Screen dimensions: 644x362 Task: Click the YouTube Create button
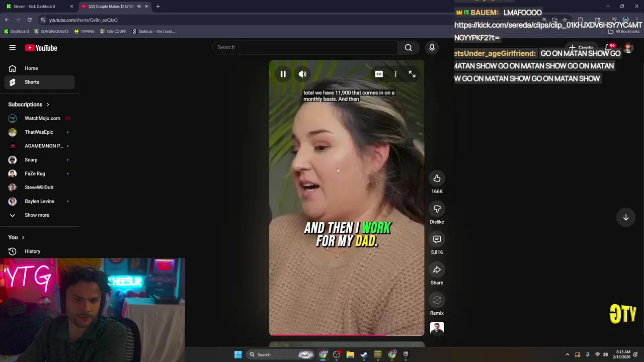click(581, 48)
